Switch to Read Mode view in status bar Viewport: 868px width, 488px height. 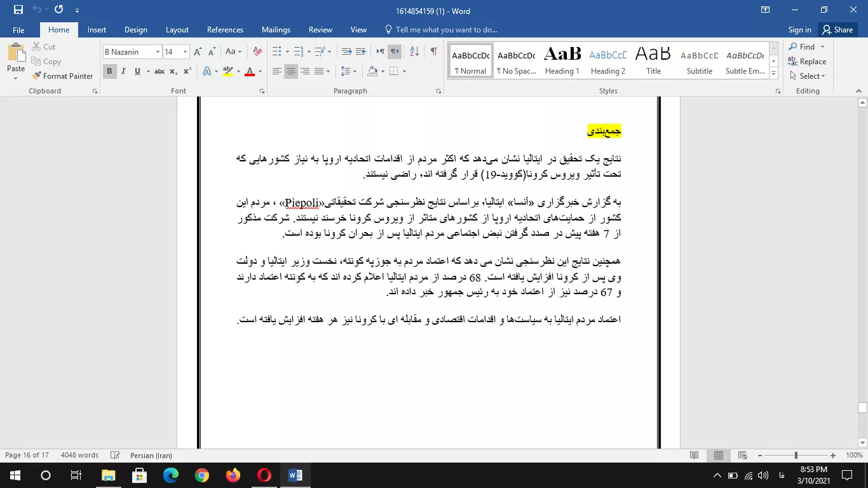(695, 455)
